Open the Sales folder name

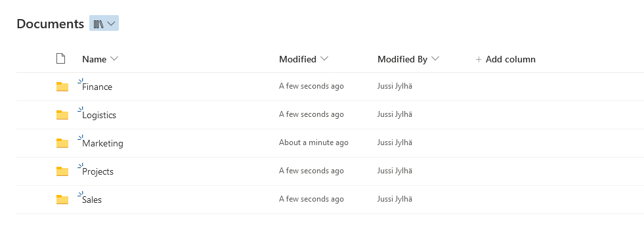click(92, 200)
